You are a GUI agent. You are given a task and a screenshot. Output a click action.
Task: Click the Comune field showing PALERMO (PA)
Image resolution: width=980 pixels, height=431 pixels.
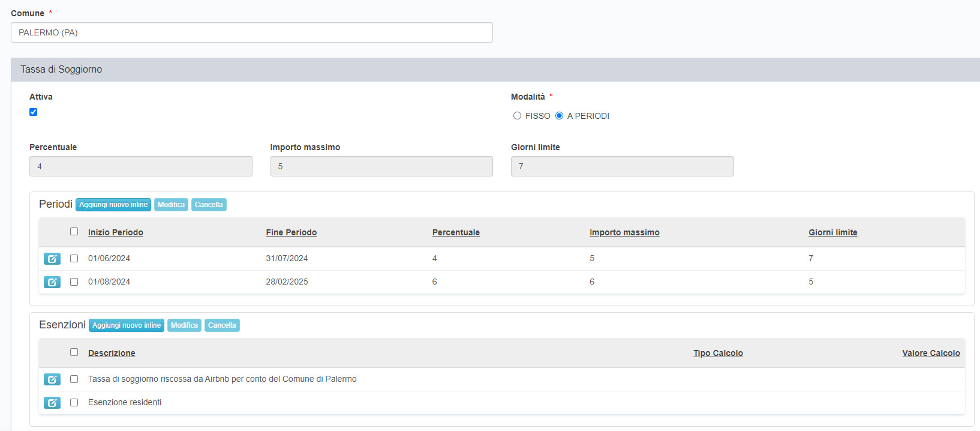[252, 32]
